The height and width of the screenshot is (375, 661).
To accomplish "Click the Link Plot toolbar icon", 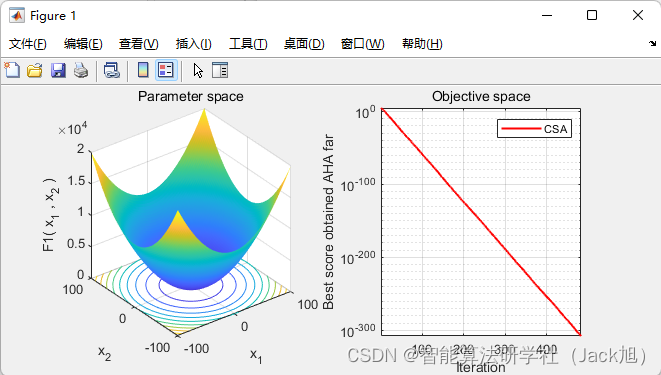I will pos(112,70).
